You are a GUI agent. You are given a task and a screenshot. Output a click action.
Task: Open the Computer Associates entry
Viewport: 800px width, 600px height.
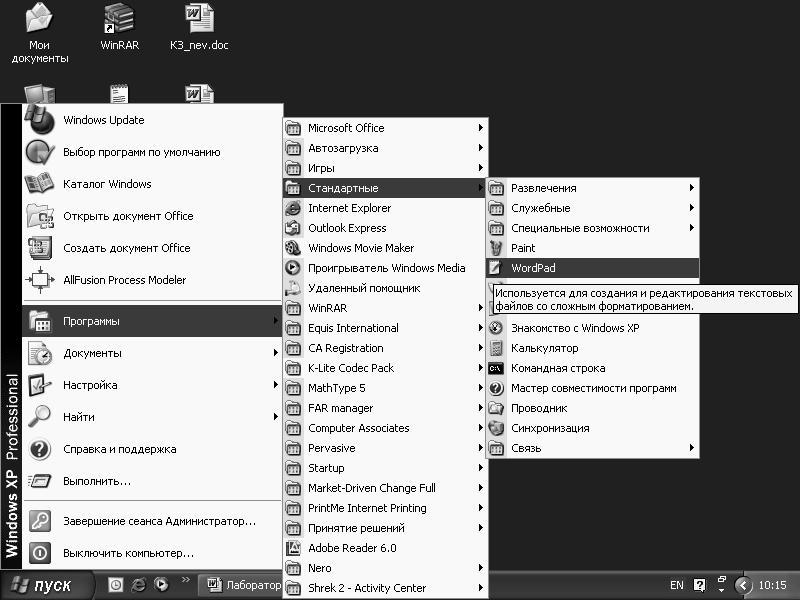click(384, 428)
